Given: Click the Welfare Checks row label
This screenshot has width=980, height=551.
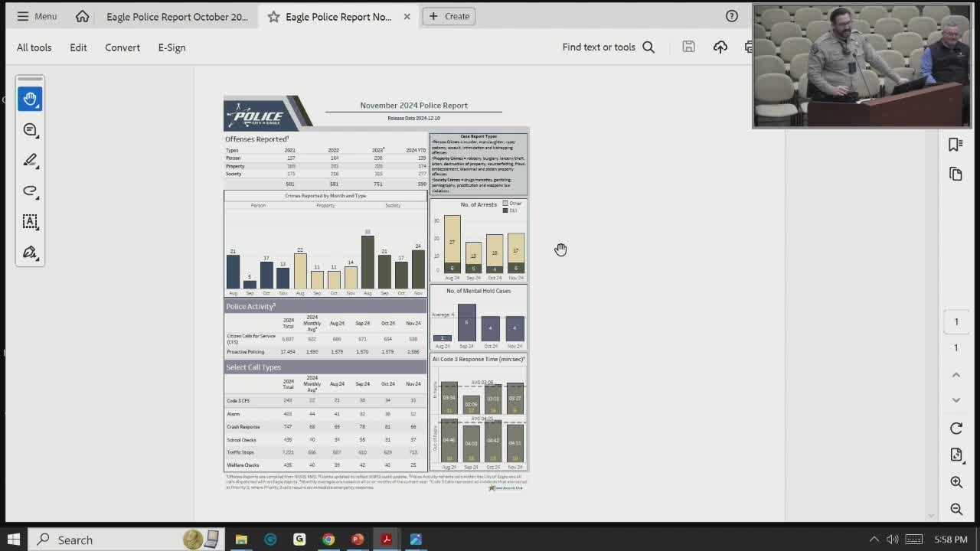Looking at the screenshot, I should point(243,465).
